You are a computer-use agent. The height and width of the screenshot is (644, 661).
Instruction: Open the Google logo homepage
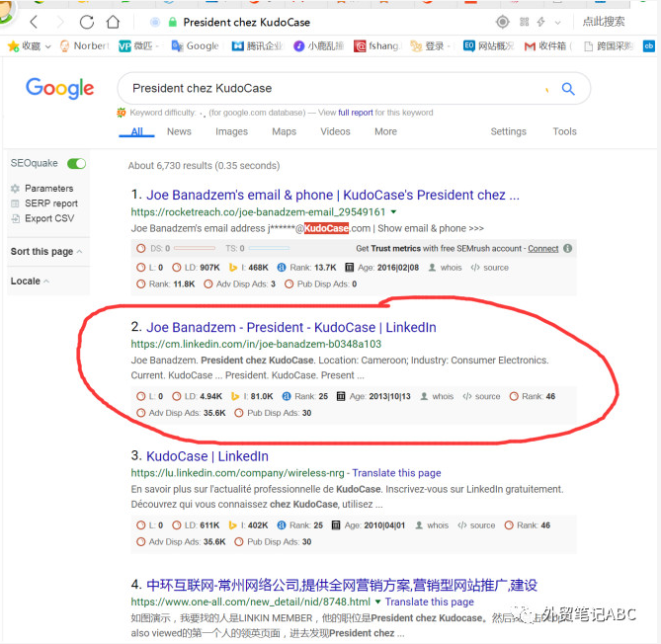coord(60,89)
